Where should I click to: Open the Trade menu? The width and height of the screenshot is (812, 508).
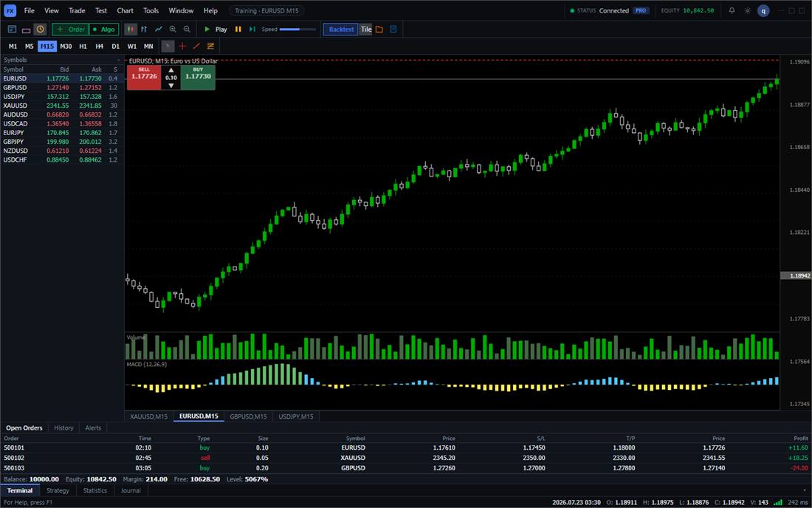(x=77, y=10)
